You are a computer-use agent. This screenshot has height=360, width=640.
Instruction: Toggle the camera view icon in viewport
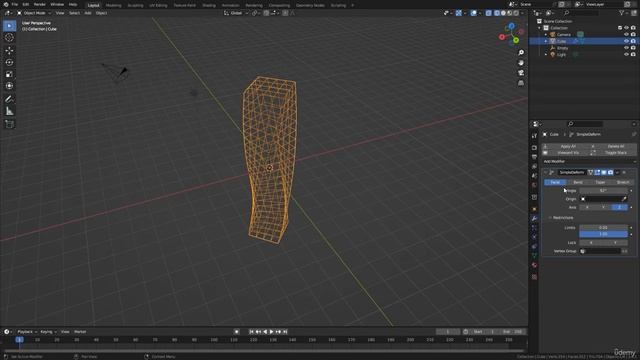tap(521, 73)
